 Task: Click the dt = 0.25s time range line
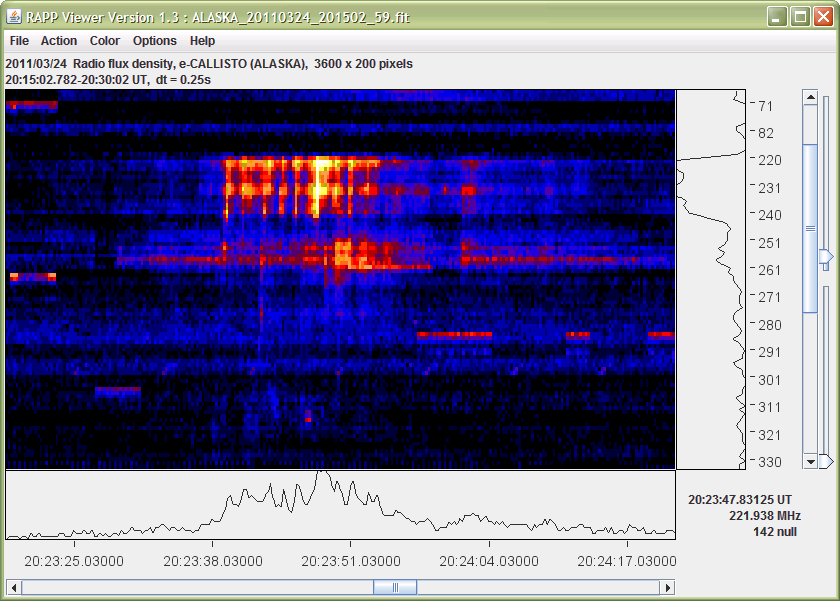coord(108,80)
